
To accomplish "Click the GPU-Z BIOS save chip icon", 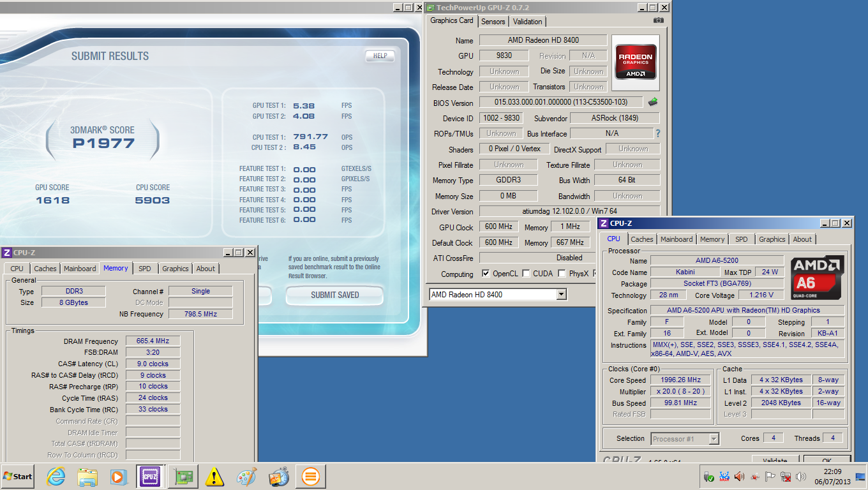I will click(653, 102).
